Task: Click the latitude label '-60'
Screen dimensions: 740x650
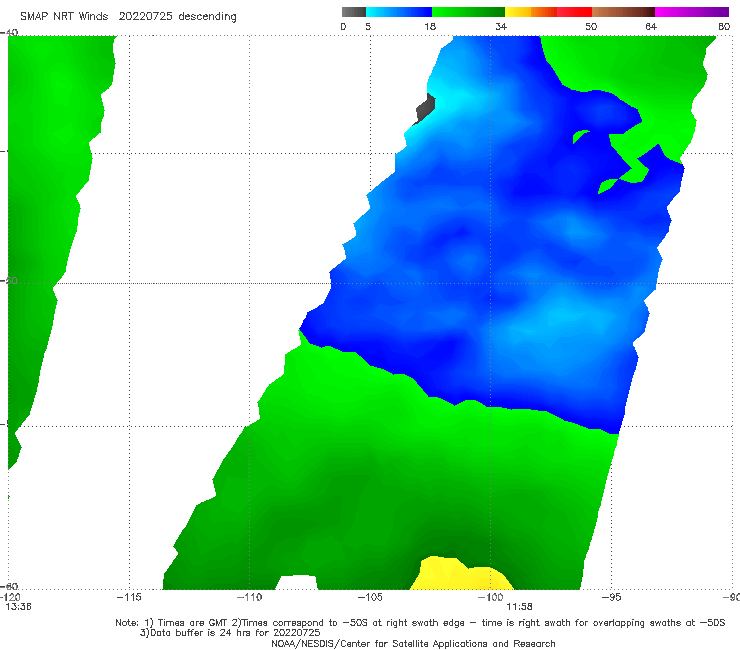Action: tap(9, 586)
